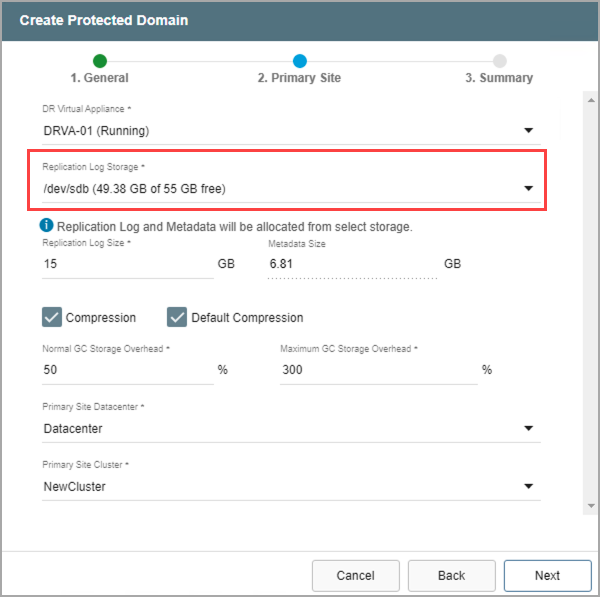Click the blue info icon near Replication Log text
Viewport: 600px width, 597px height.
point(48,226)
